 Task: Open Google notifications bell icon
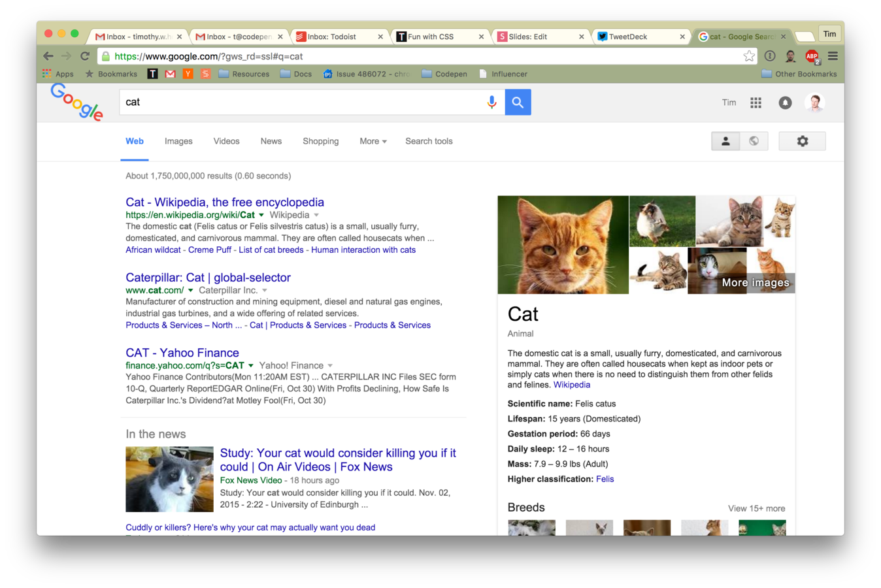(x=785, y=103)
